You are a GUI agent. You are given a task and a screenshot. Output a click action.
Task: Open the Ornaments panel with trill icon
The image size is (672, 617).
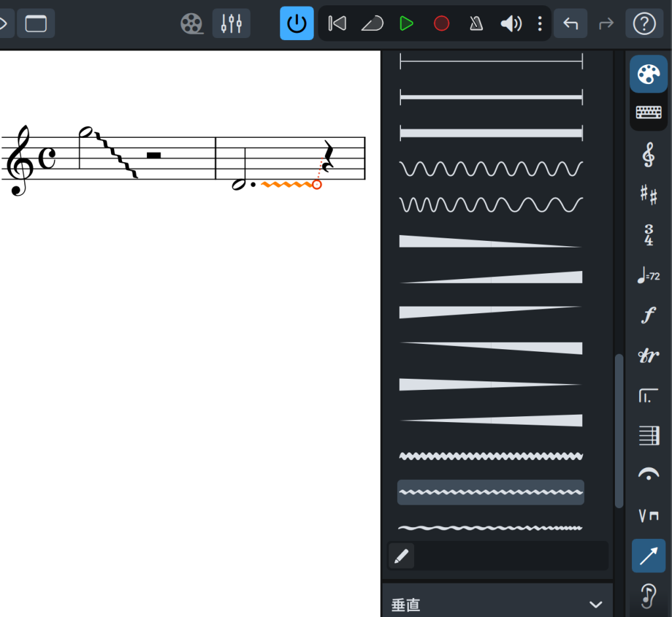(648, 356)
